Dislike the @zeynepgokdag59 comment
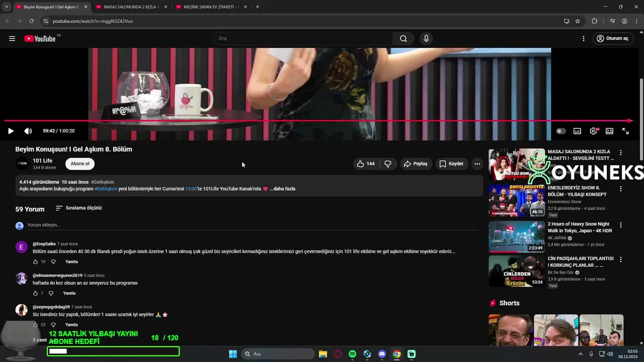The image size is (644, 362). (53, 325)
